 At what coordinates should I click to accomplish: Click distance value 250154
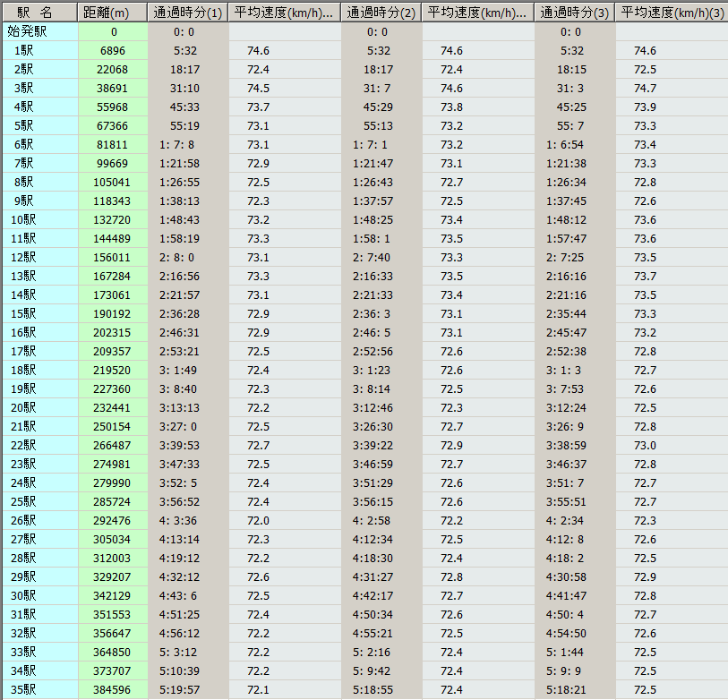[x=112, y=427]
